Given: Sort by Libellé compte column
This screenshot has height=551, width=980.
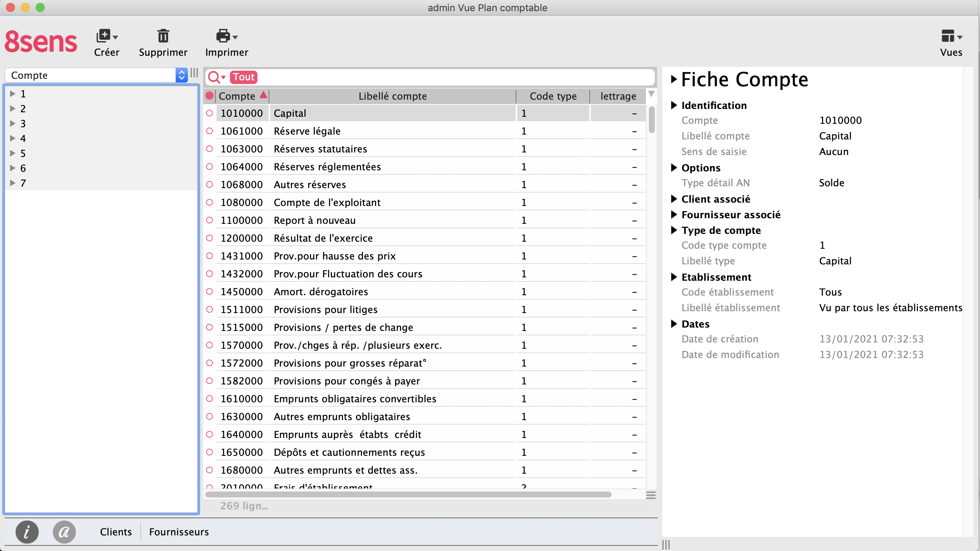Looking at the screenshot, I should click(393, 96).
